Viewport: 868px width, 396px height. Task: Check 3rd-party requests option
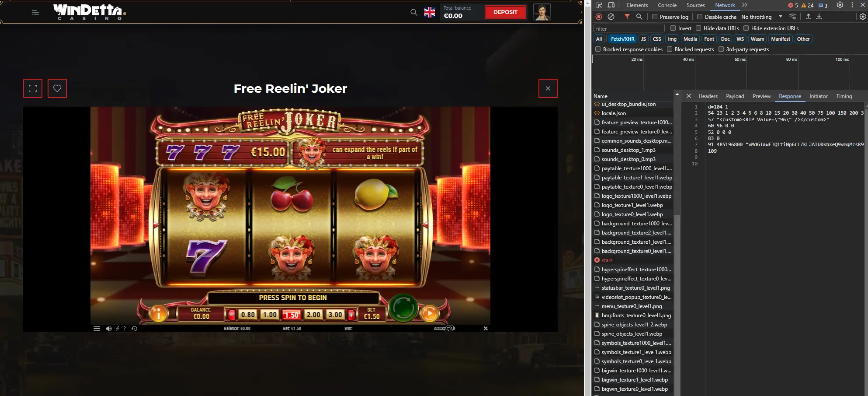pos(721,49)
